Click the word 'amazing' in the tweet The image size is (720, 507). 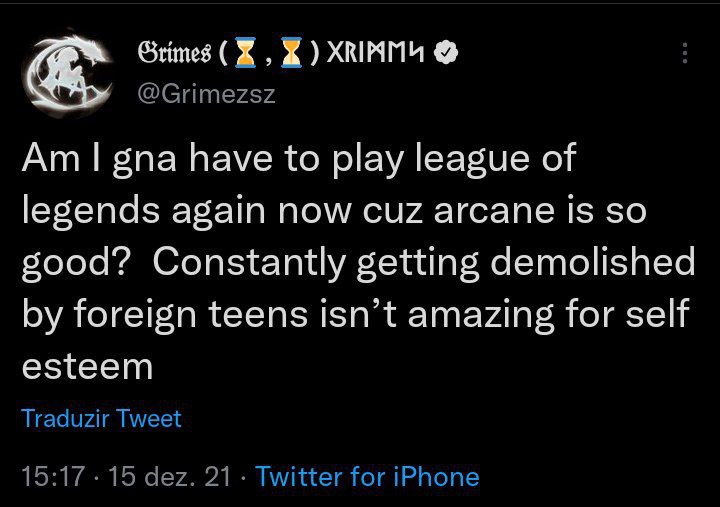[481, 316]
